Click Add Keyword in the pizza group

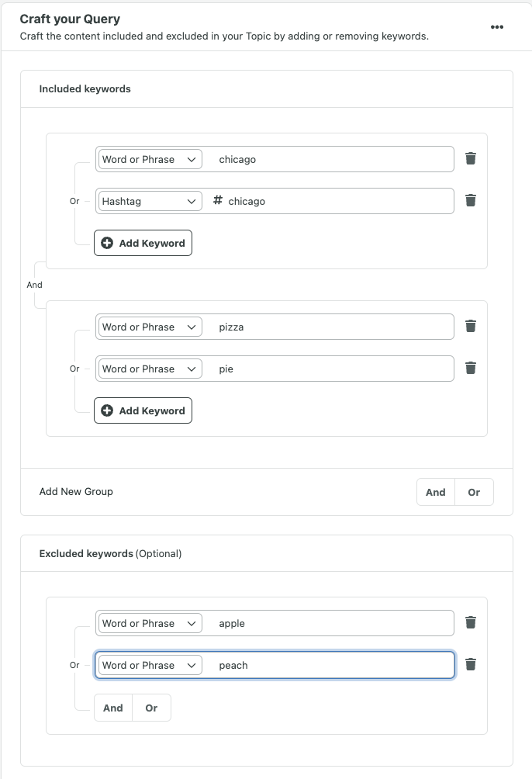(143, 410)
